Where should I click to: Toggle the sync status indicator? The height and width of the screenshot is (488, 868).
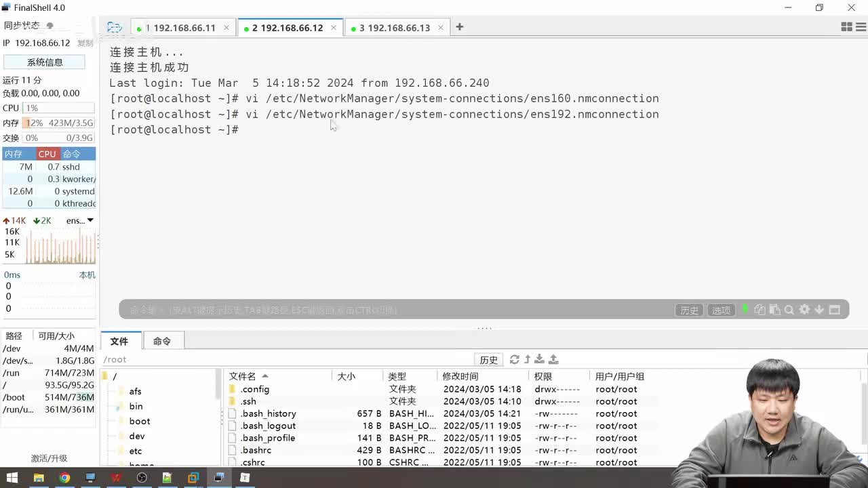tap(50, 26)
